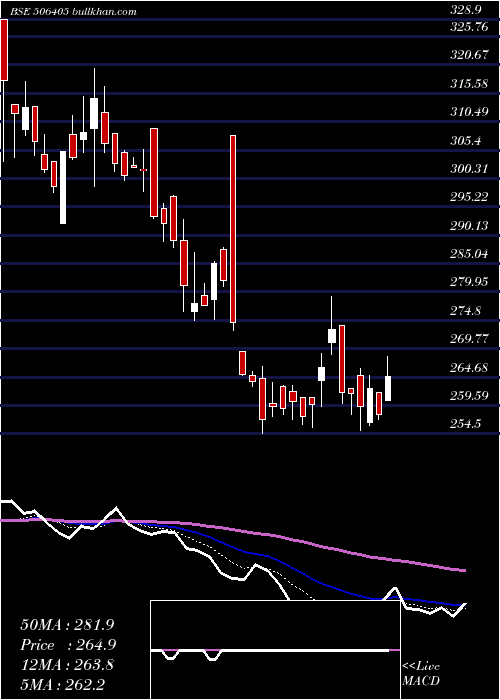Click the tall red candle reaching 308
500x700 pixels.
pos(233,229)
